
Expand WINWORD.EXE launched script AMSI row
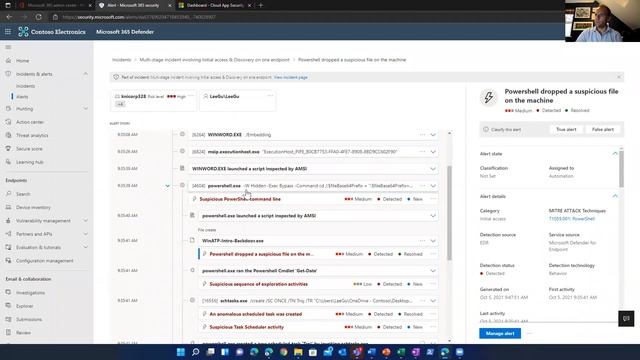[433, 169]
